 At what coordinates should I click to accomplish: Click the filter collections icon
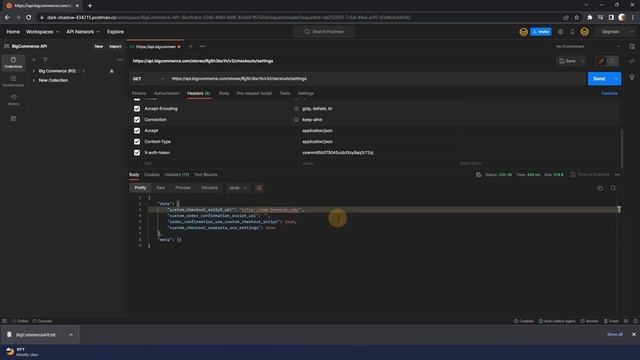[45, 60]
